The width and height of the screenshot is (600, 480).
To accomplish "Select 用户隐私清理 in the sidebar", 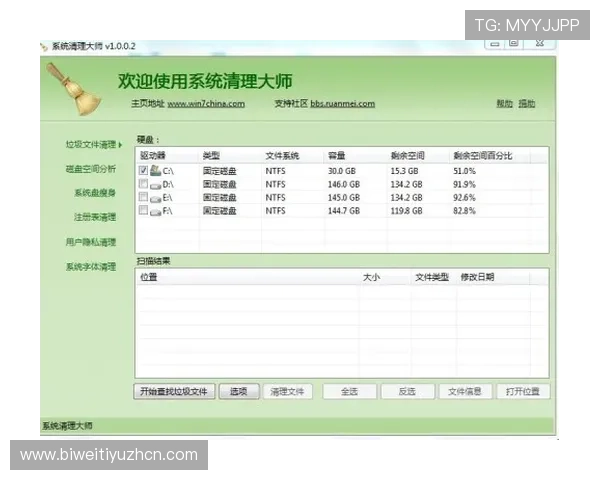I will [x=91, y=242].
